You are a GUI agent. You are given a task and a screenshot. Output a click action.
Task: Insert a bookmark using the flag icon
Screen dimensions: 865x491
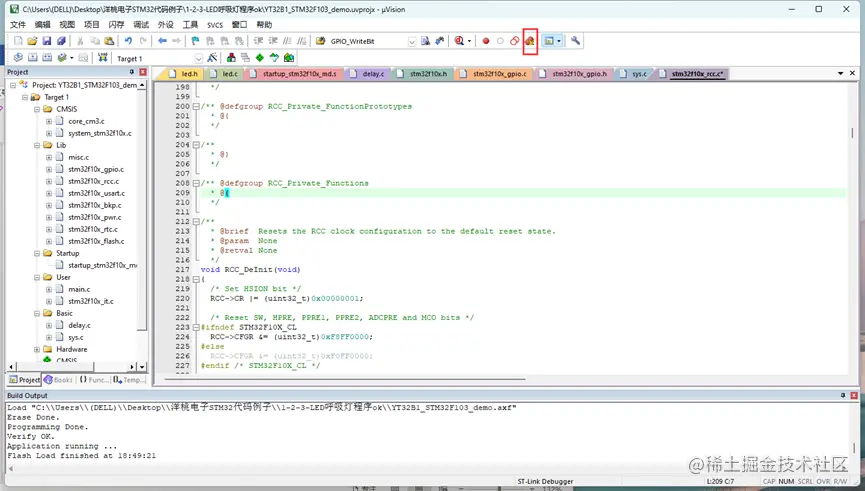pyautogui.click(x=195, y=41)
